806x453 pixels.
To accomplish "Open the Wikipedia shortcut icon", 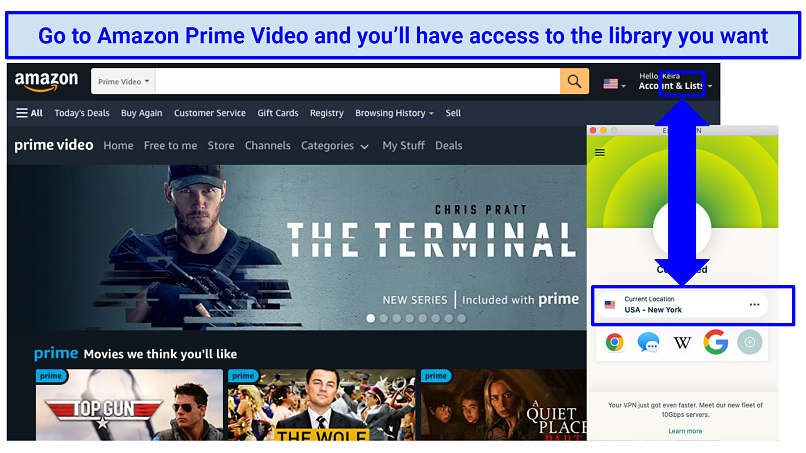I will pos(682,342).
